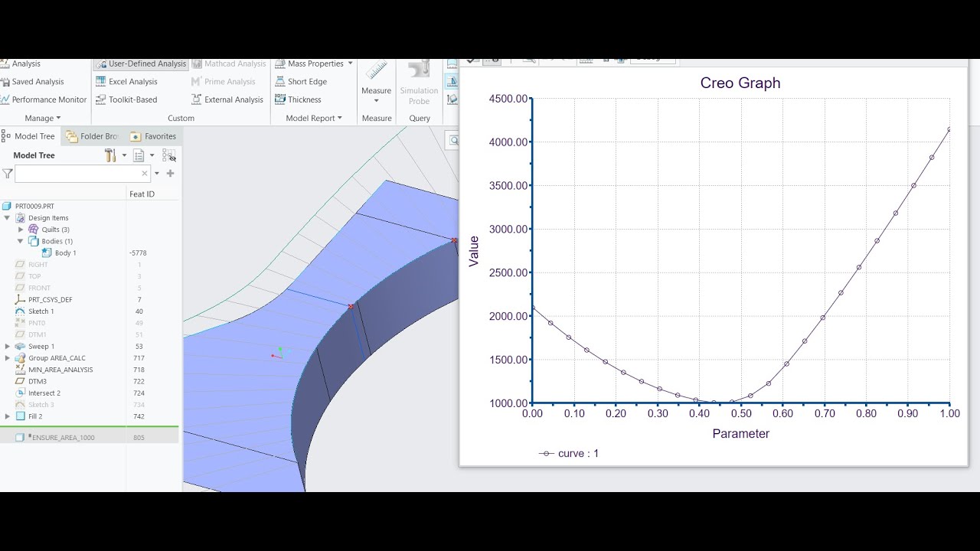Run Short Edge report
The image size is (980, 551).
[x=300, y=82]
